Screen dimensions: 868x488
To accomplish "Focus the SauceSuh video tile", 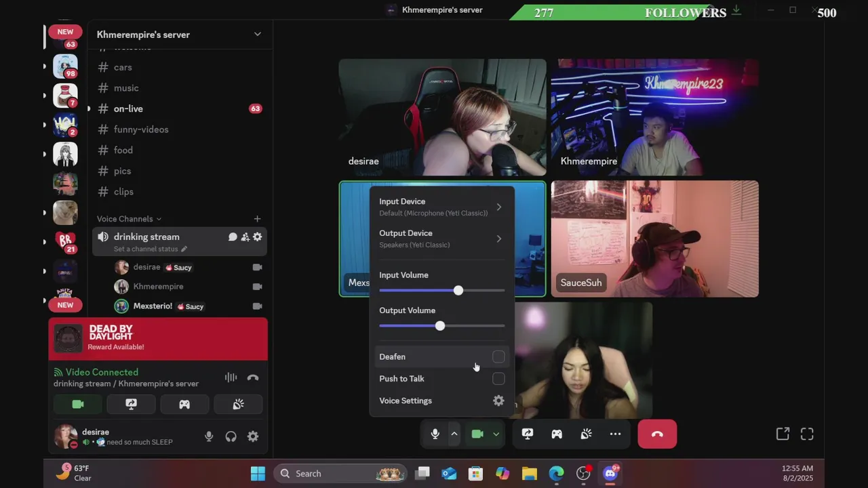I will tap(654, 239).
